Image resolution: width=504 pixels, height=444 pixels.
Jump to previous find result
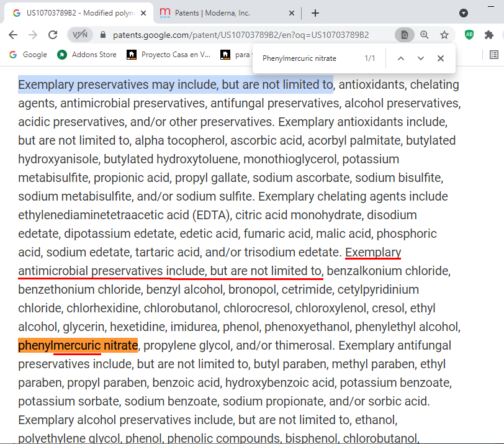(x=401, y=58)
